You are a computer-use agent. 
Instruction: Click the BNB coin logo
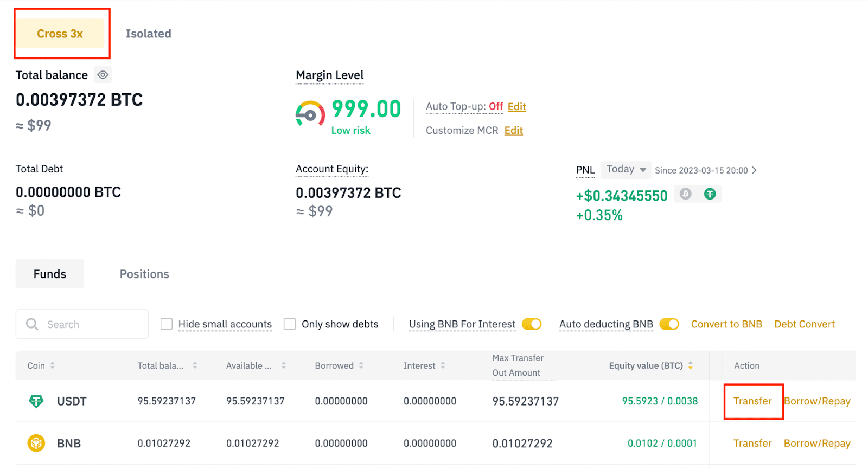[x=36, y=444]
